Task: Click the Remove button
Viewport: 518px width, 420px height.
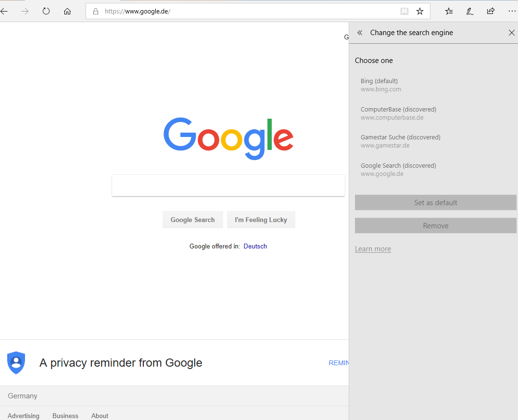Action: coord(435,225)
